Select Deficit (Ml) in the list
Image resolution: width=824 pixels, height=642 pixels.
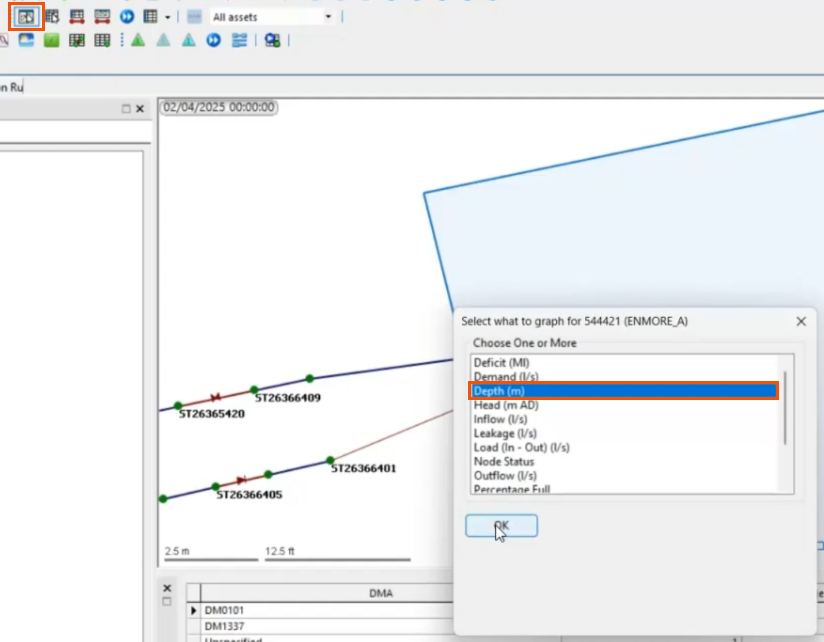[x=501, y=363]
